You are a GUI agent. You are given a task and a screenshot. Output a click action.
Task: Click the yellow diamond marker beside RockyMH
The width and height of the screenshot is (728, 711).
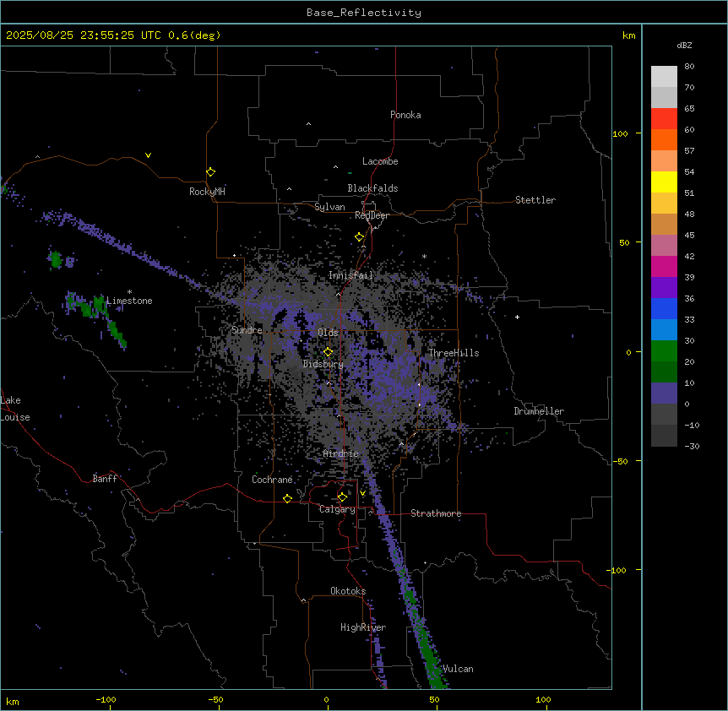coord(210,172)
